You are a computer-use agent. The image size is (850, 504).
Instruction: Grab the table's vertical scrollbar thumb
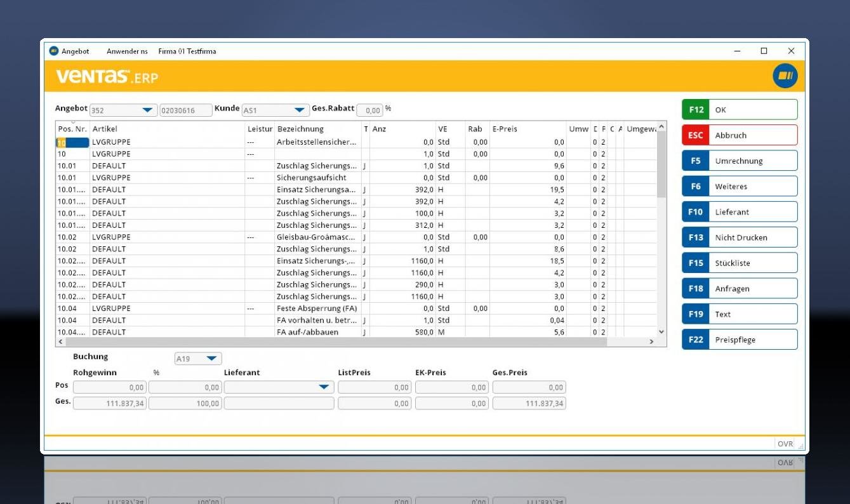[661, 164]
